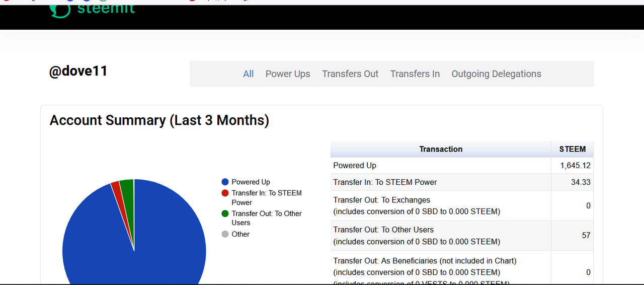Click the Powered Up table row label
Viewport: 644px width, 285px height.
tap(355, 166)
